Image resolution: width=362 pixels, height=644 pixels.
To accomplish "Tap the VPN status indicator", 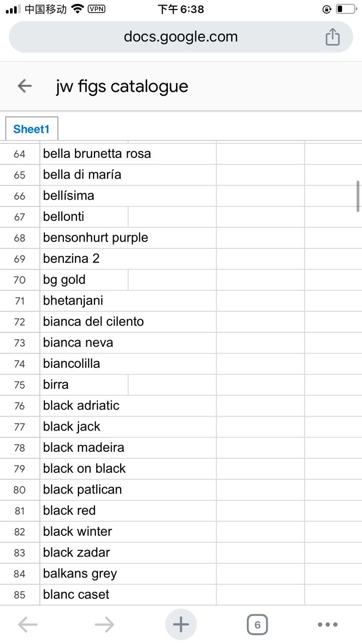I will pos(97,9).
